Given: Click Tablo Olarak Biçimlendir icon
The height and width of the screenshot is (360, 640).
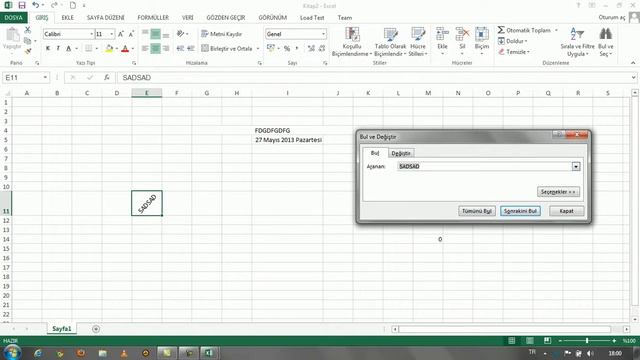Looking at the screenshot, I should click(390, 34).
